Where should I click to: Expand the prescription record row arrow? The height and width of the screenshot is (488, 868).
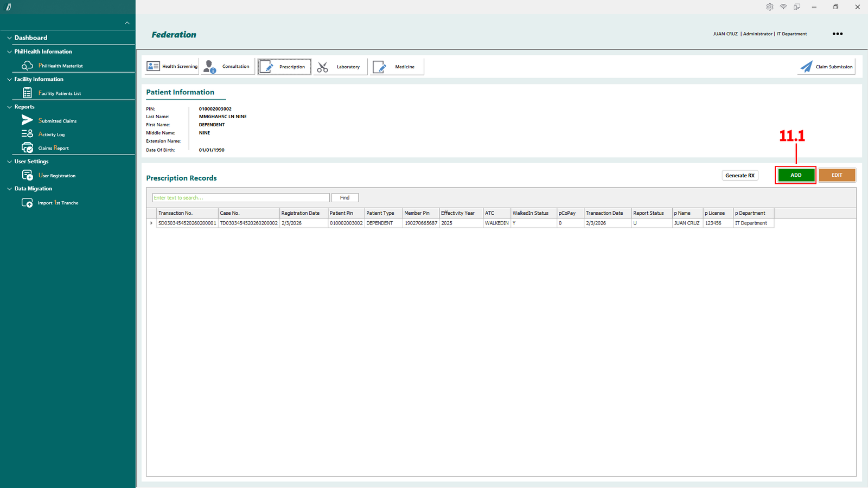151,223
